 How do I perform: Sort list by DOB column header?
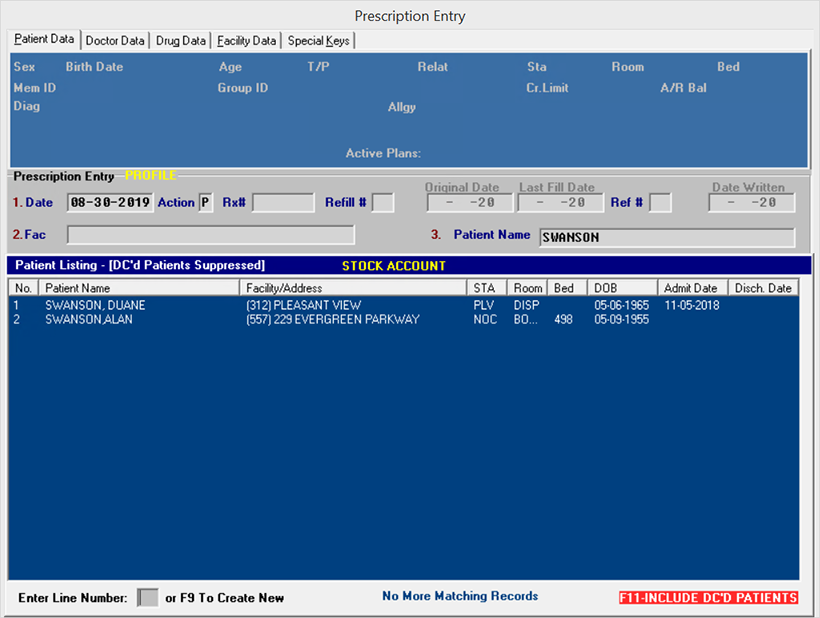[x=622, y=288]
